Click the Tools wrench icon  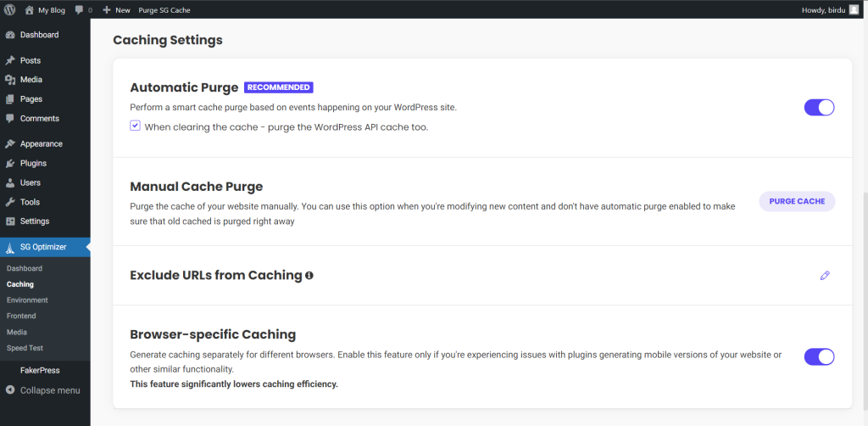[10, 202]
